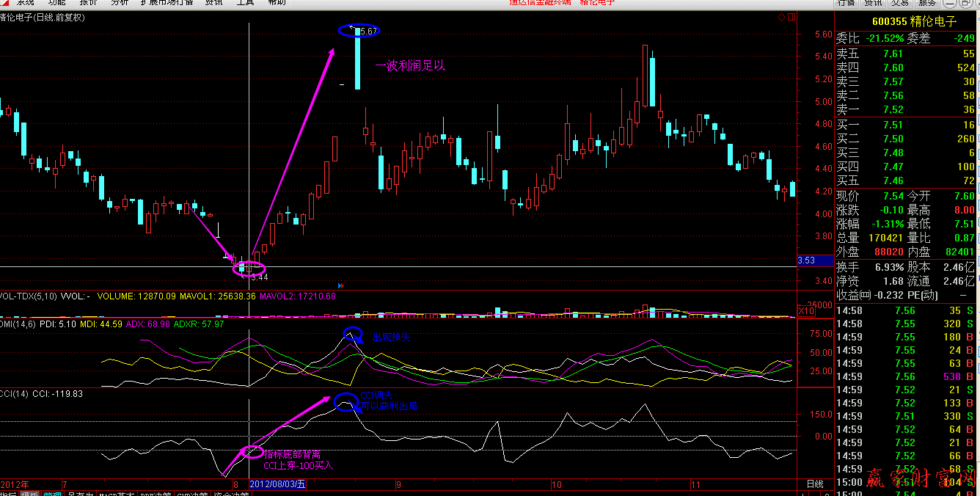Click the 交易 button at top right
This screenshot has height=496, width=980.
coord(901,3)
